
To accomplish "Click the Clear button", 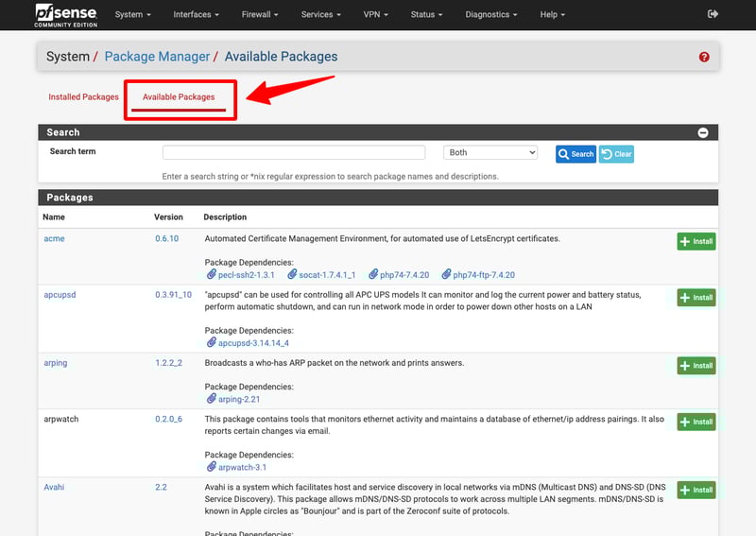I will pyautogui.click(x=616, y=154).
